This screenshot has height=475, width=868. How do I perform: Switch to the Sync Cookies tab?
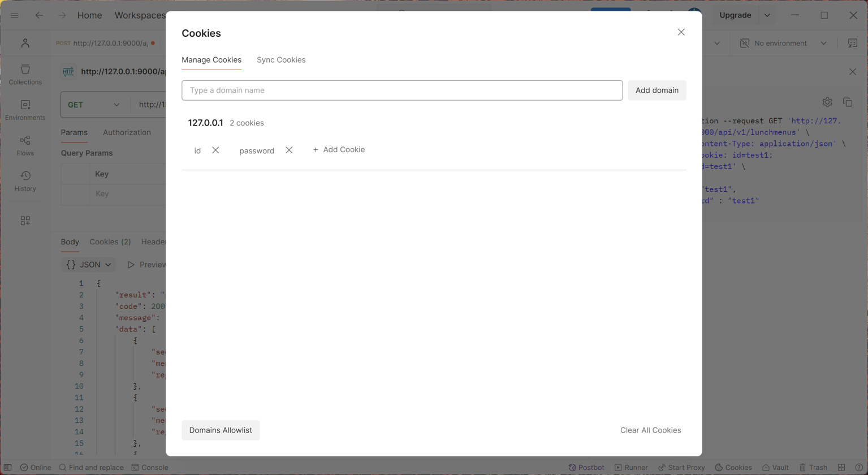pyautogui.click(x=281, y=60)
